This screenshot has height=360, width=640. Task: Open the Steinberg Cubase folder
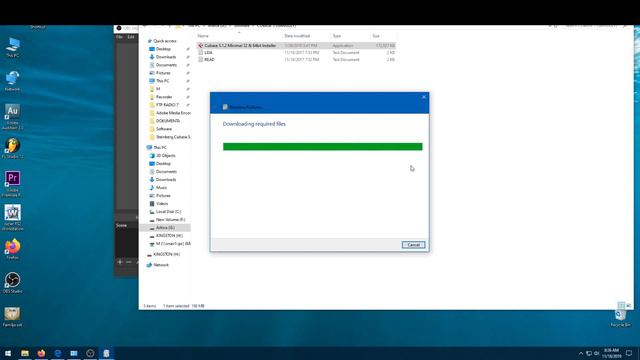[x=173, y=137]
